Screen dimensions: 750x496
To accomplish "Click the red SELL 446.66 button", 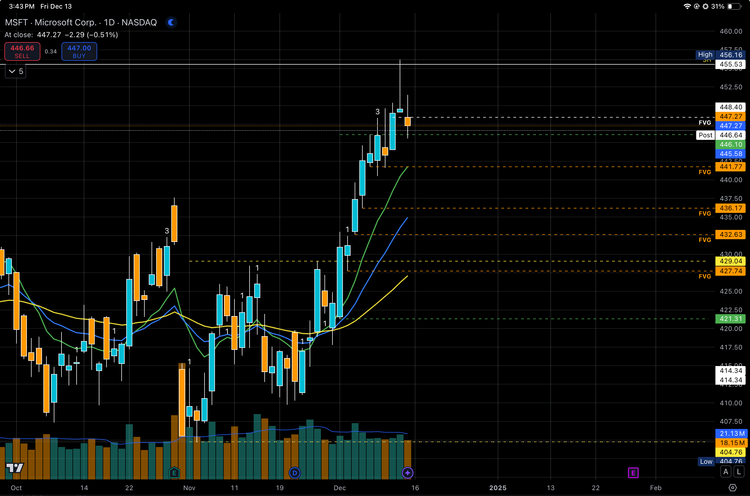I will coord(22,52).
